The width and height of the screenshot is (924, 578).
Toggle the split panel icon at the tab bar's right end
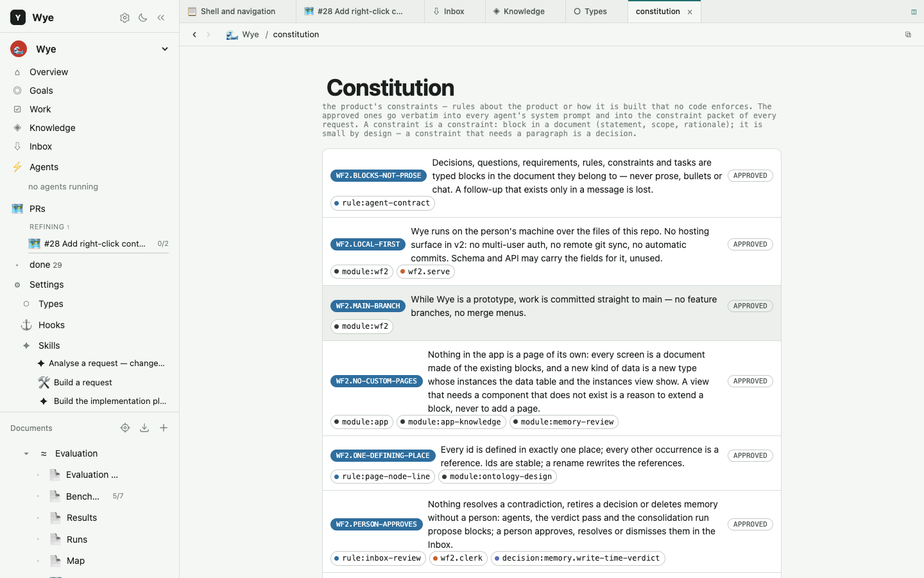click(x=914, y=12)
